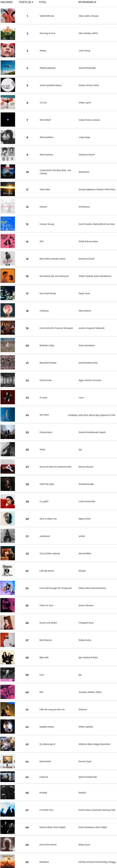Viewport: 117px width, 868px height.
Task: Select artist name Damiano David at position 9
Action: point(86,155)
